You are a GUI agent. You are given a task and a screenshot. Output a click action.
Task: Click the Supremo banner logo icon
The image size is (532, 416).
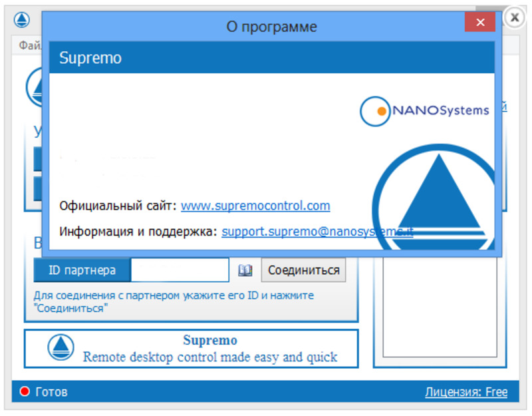(61, 347)
